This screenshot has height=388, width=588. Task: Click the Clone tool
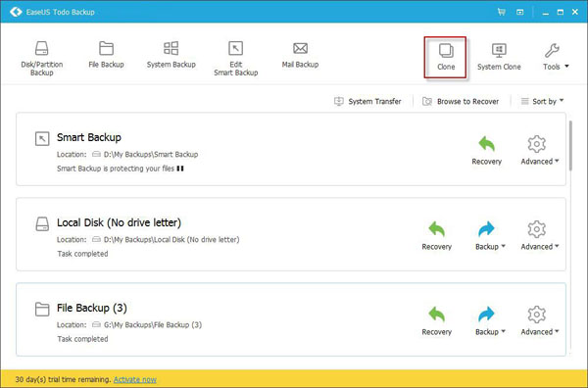pyautogui.click(x=446, y=57)
